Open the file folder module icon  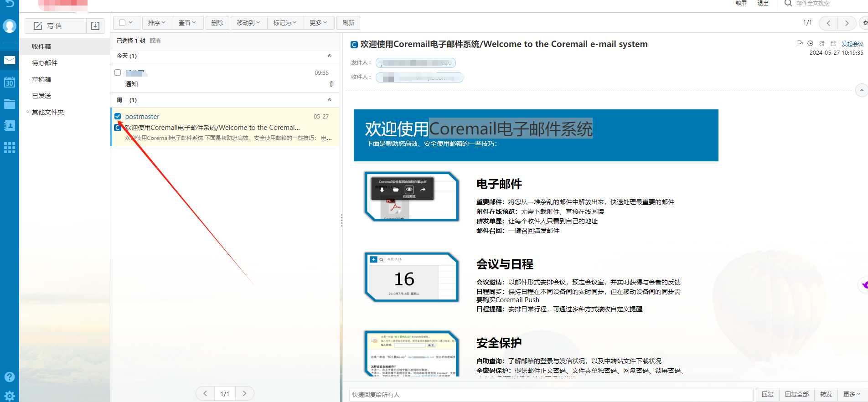point(9,104)
